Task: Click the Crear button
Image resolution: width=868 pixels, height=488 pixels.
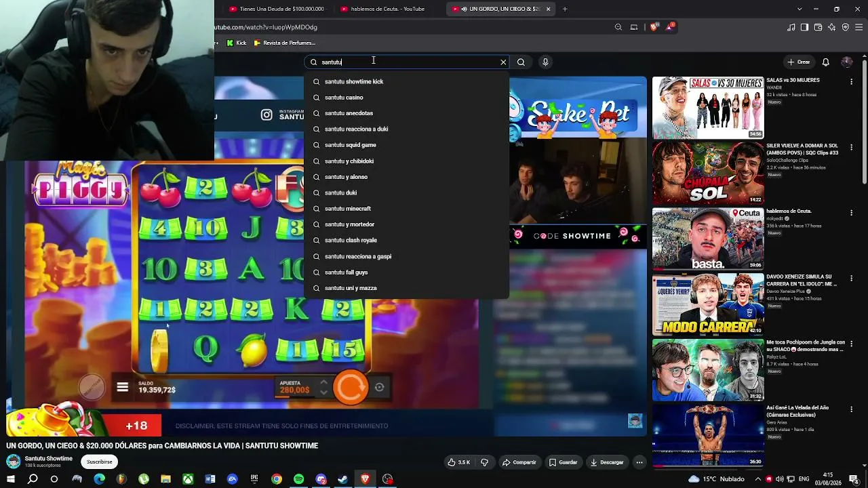Action: 799,62
